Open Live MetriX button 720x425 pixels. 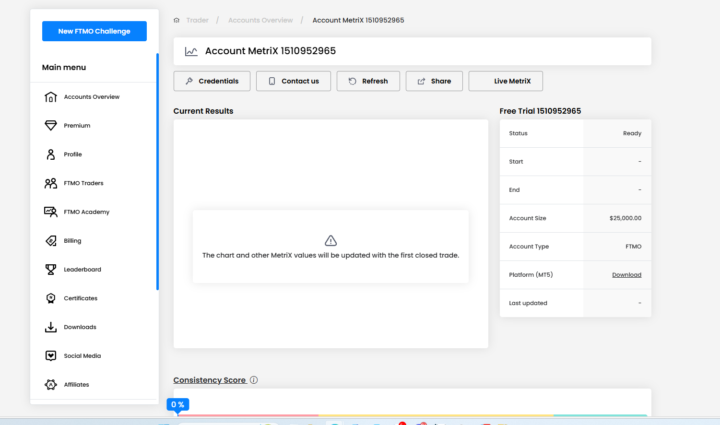506,81
